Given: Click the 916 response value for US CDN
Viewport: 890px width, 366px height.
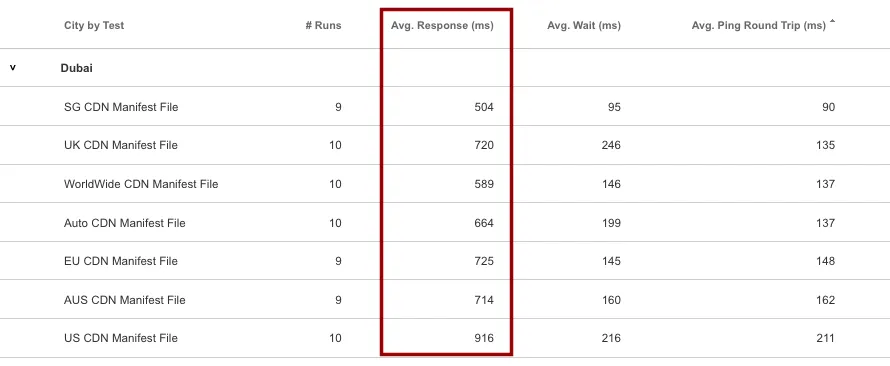Looking at the screenshot, I should tap(484, 338).
